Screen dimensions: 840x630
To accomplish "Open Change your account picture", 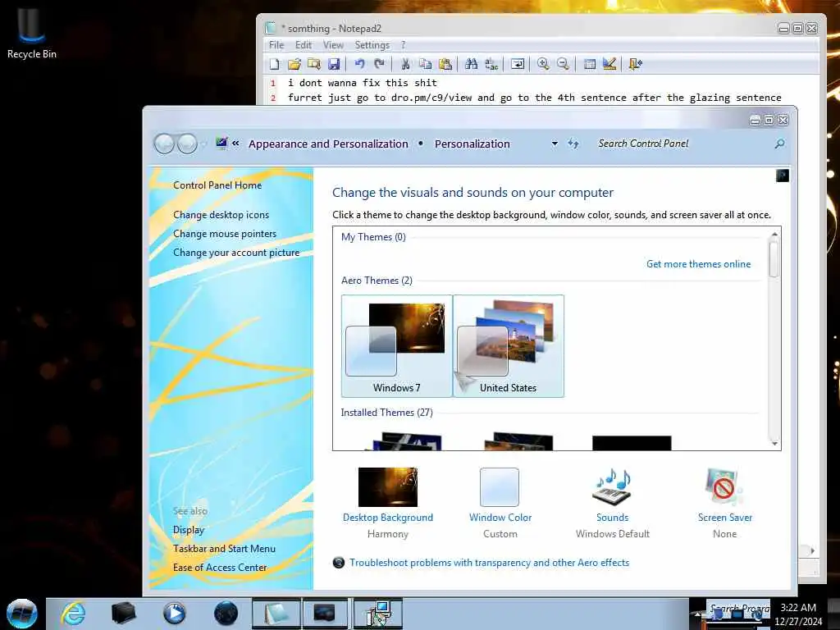I will (x=236, y=253).
